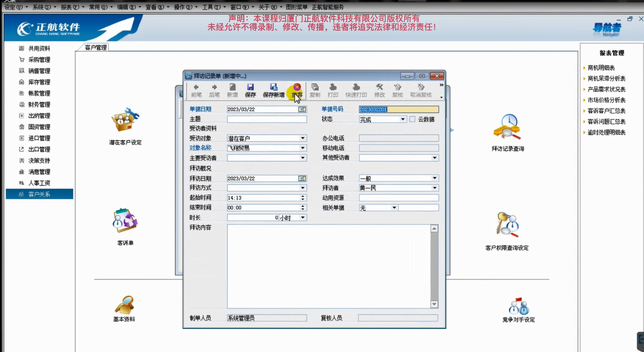Click the 新增 new record toolbar icon
Screen dimensions: 644x352
(x=232, y=91)
